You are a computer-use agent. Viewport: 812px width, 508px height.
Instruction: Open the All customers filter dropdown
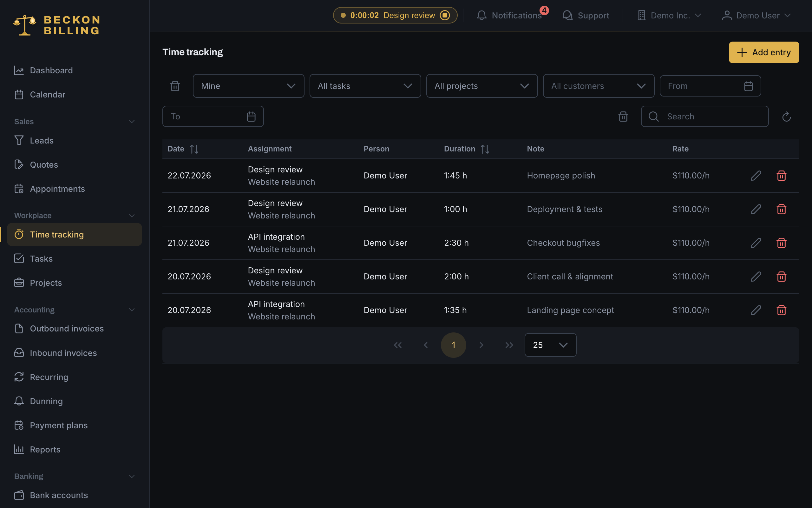click(x=599, y=86)
